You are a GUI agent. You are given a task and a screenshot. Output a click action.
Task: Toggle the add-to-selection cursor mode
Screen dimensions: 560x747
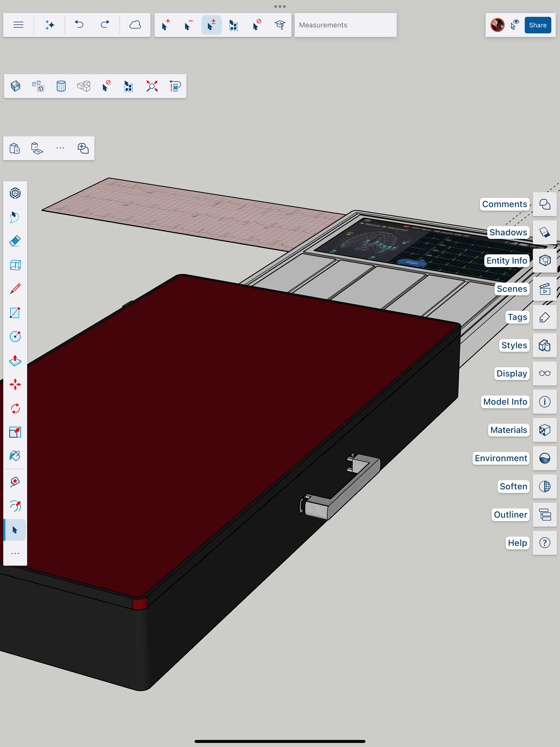click(165, 25)
